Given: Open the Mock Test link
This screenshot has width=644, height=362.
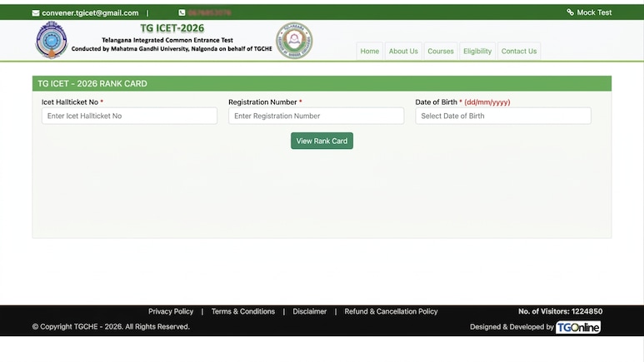Looking at the screenshot, I should point(594,12).
